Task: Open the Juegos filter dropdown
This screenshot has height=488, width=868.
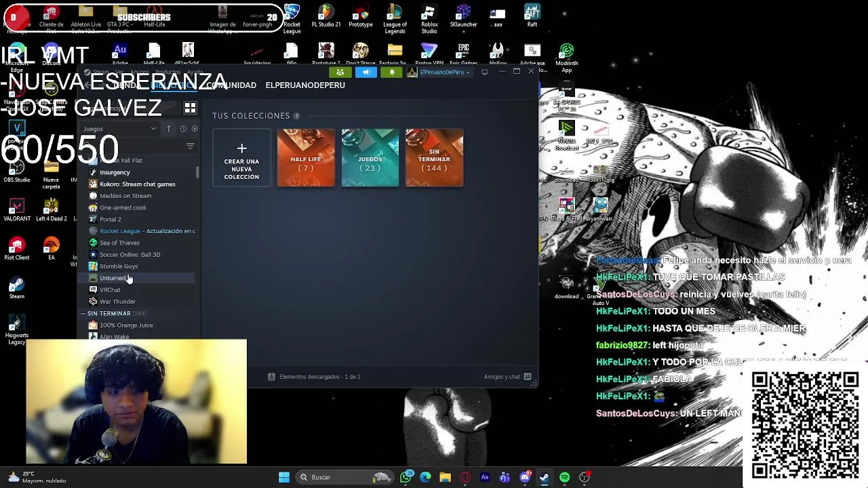Action: [119, 129]
